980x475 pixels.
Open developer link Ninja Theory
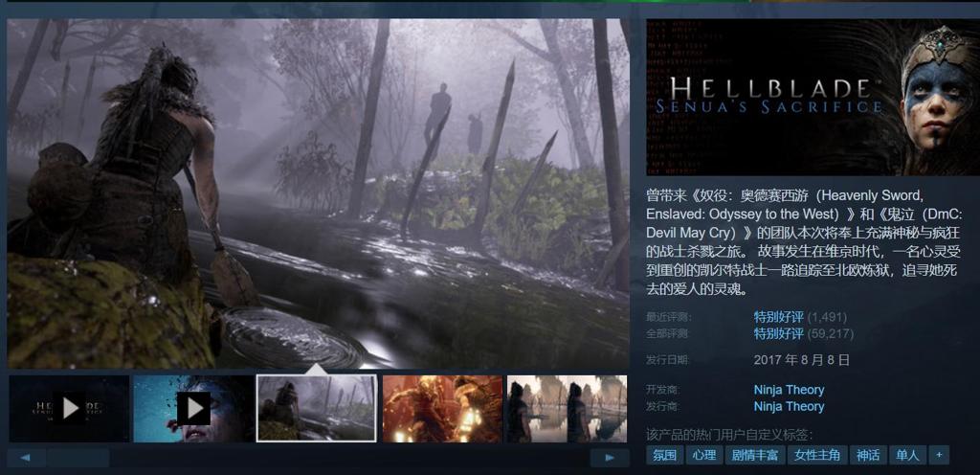pos(789,390)
